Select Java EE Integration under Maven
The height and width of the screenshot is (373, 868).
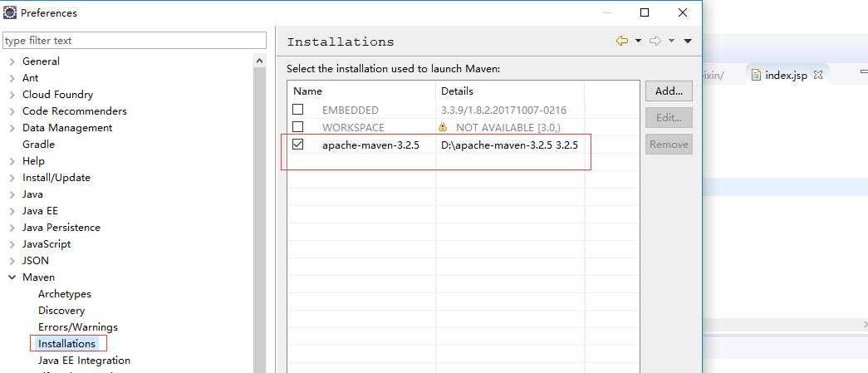tap(84, 361)
